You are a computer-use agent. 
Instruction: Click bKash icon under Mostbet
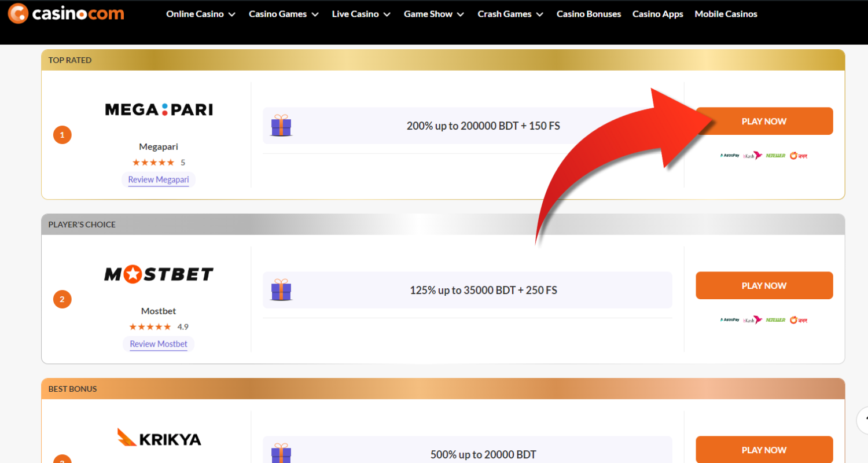[753, 320]
